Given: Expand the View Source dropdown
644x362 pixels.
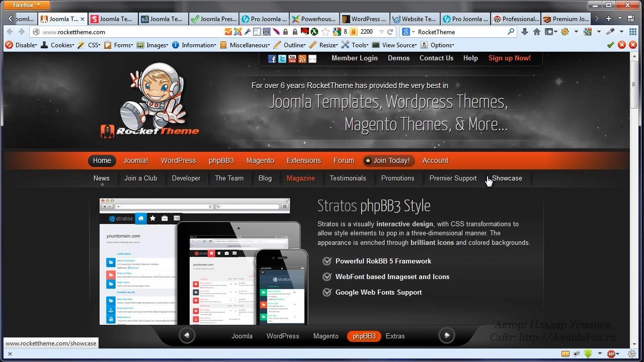Looking at the screenshot, I should point(394,45).
